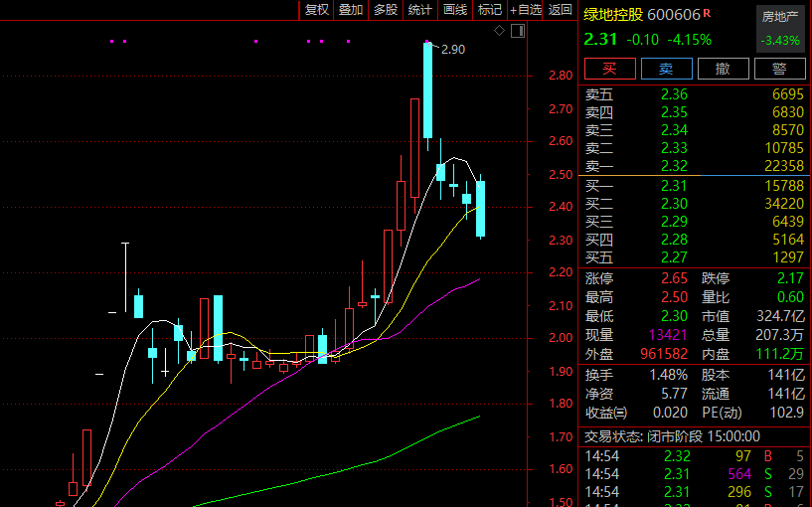Screen dimensions: 812x507
Task: Select 买四 price 2.28
Action: pos(674,240)
